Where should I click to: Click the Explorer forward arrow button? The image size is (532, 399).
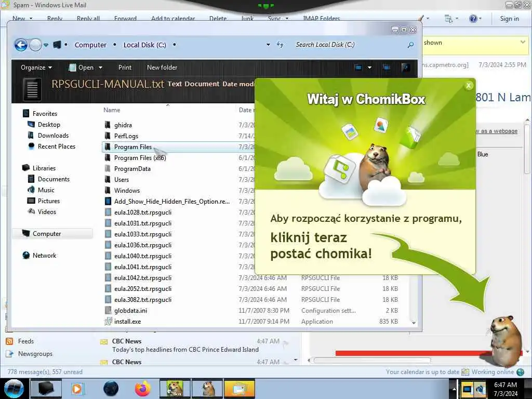tap(36, 45)
